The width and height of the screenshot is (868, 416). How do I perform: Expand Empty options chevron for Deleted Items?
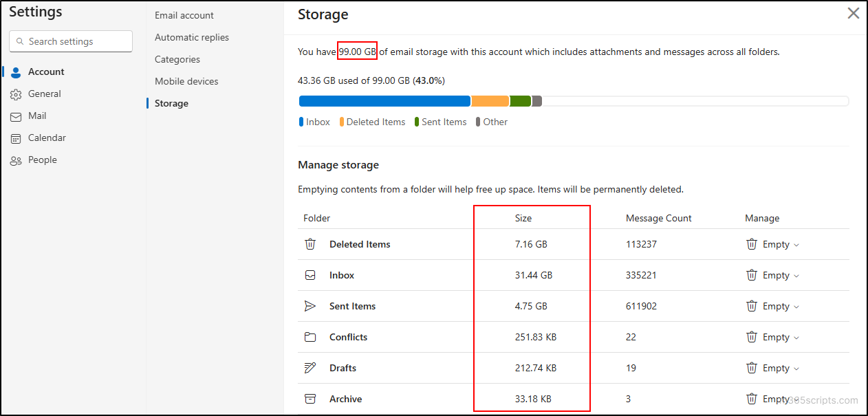pyautogui.click(x=796, y=245)
